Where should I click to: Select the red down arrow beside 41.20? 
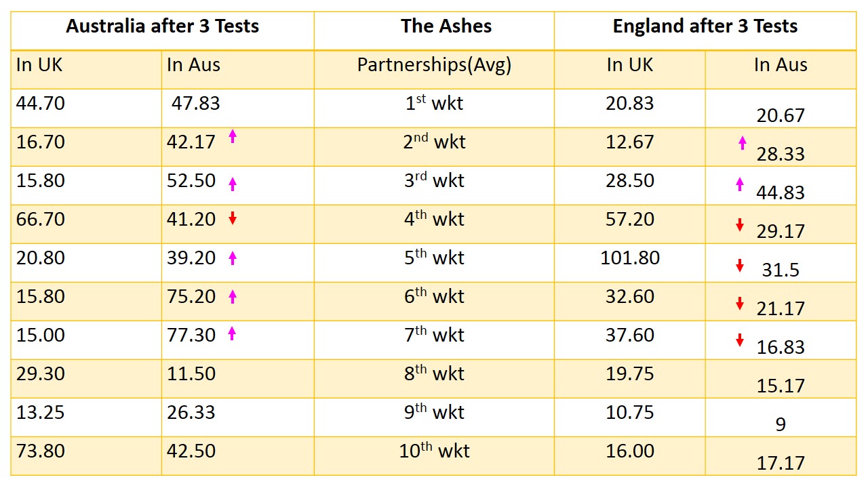(x=233, y=218)
